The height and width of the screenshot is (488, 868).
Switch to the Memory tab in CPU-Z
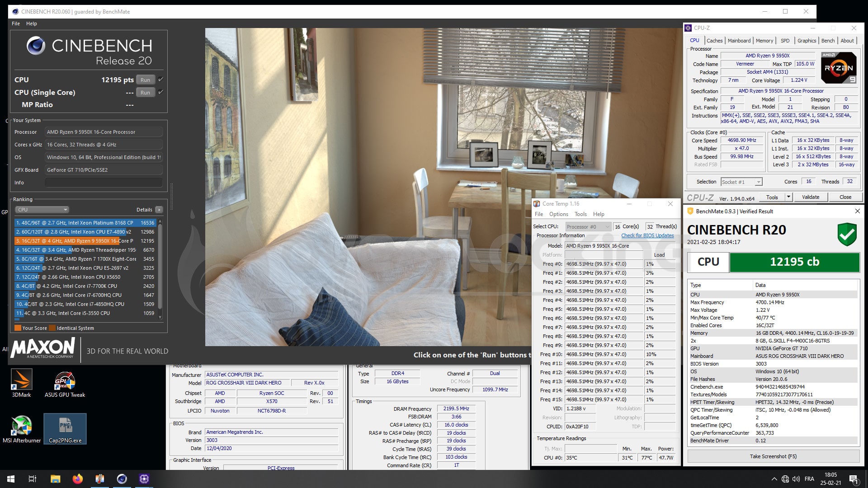[x=764, y=41]
